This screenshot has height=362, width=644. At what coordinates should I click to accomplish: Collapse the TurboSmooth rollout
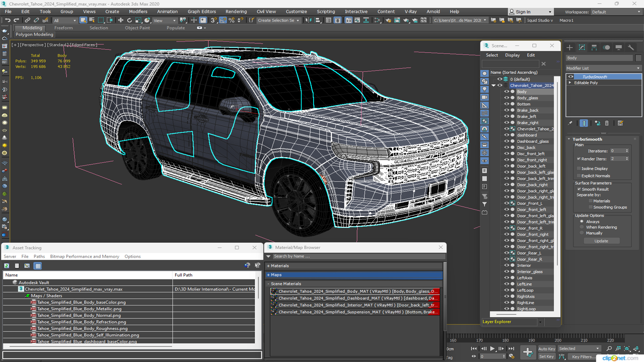569,139
